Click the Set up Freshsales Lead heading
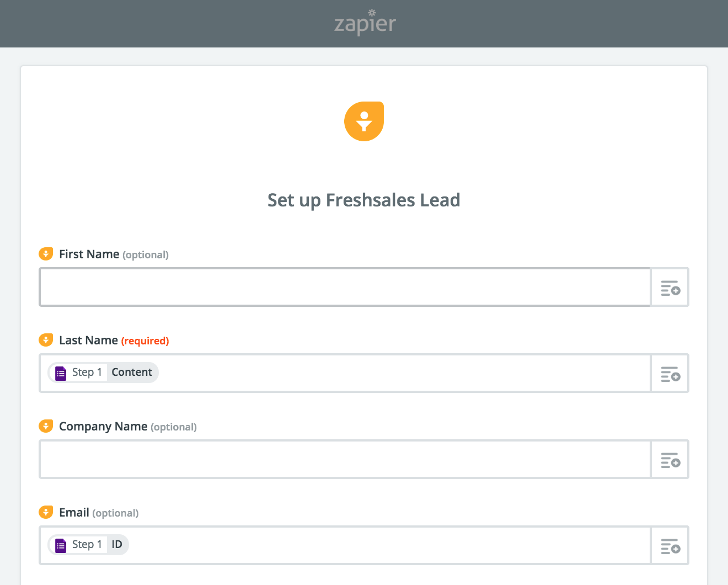This screenshot has height=585, width=728. coord(363,200)
